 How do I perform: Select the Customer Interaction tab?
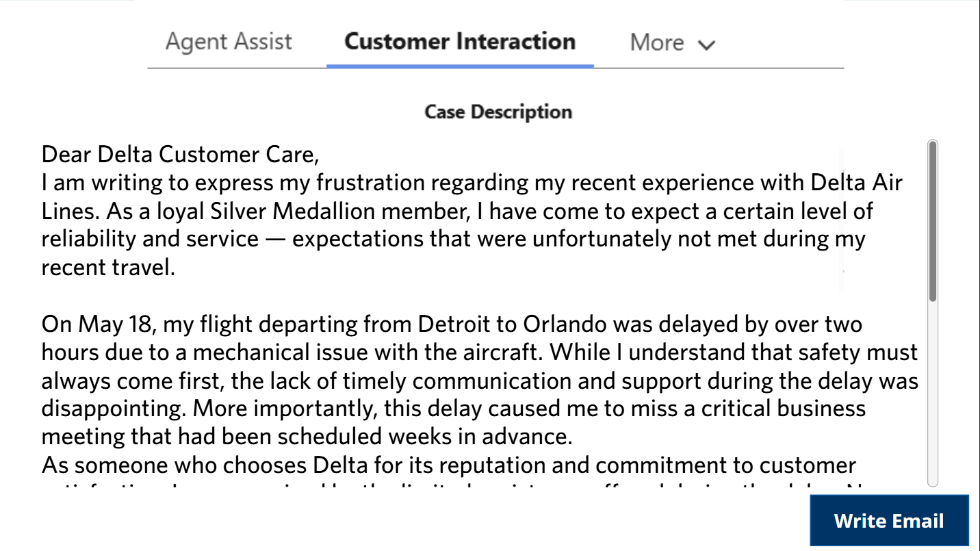pos(460,42)
